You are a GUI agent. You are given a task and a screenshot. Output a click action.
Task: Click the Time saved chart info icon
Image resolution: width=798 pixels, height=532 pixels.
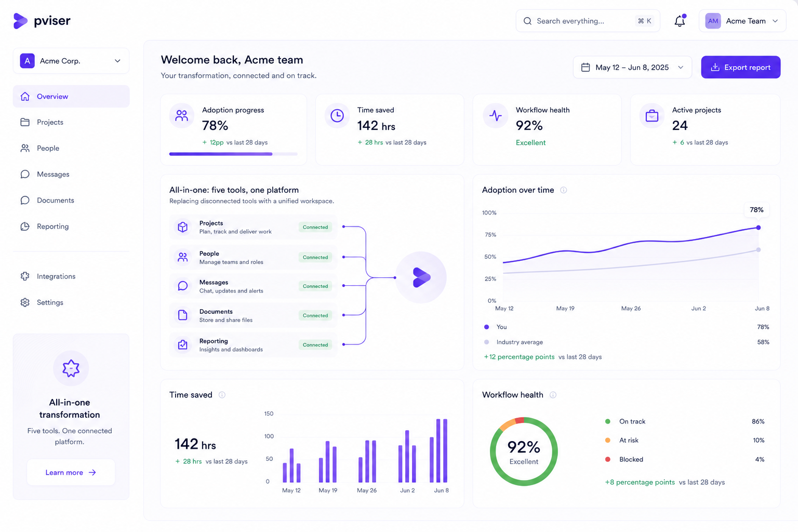coord(222,395)
